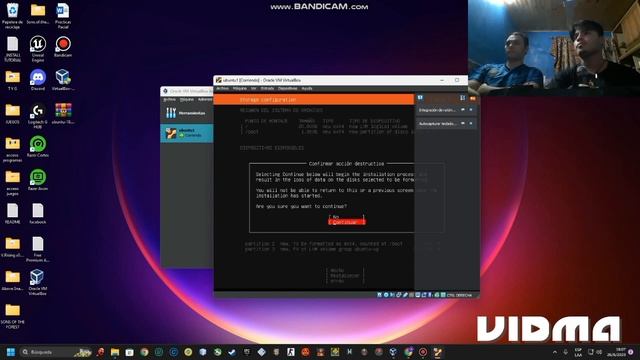
Task: Click the optical drive status bar icon
Action: [x=386, y=295]
